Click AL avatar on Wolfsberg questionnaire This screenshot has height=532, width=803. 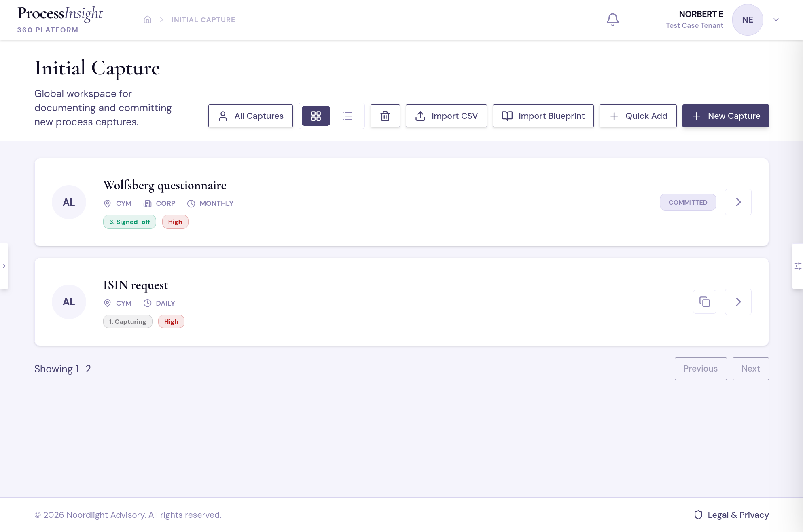(69, 202)
